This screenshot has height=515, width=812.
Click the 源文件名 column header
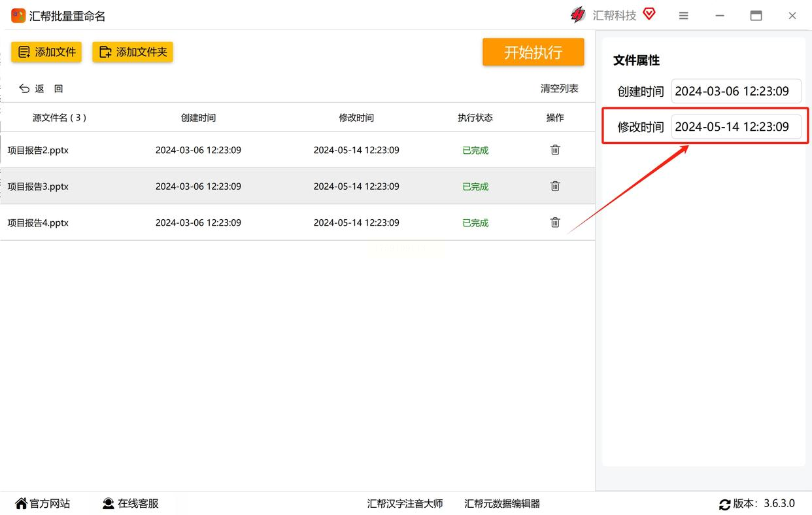(59, 118)
